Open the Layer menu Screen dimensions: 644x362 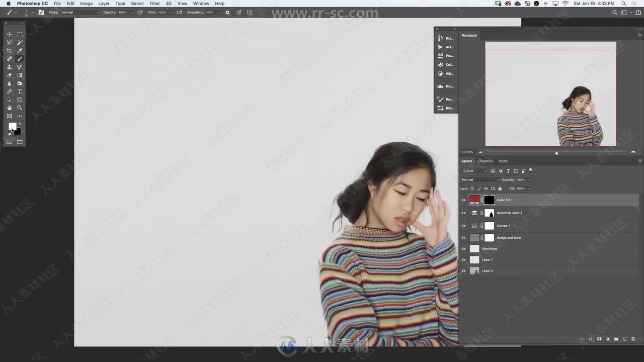click(x=104, y=4)
